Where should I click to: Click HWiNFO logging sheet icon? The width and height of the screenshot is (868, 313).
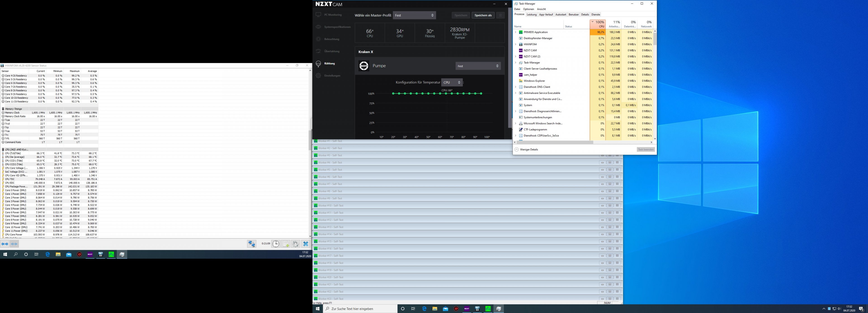pyautogui.click(x=286, y=244)
